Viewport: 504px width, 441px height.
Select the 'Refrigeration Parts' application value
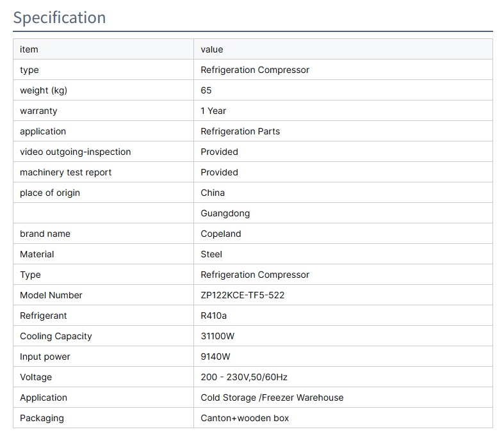point(240,131)
